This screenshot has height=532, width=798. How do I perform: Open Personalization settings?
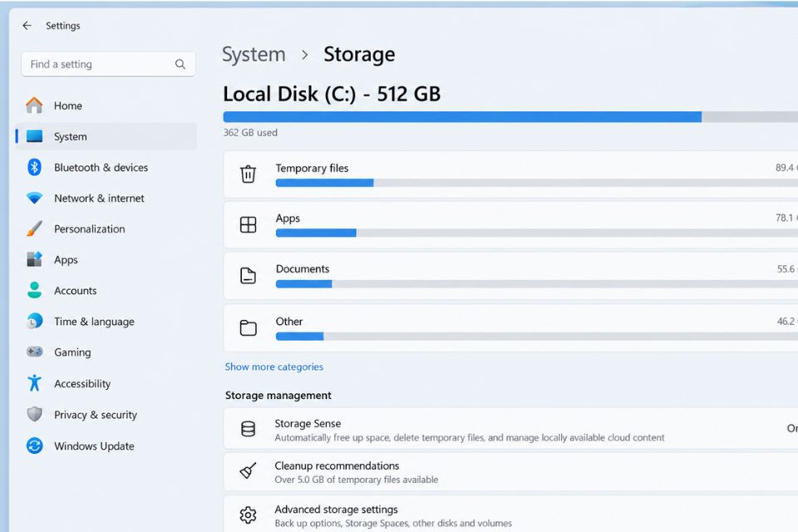click(x=106, y=229)
